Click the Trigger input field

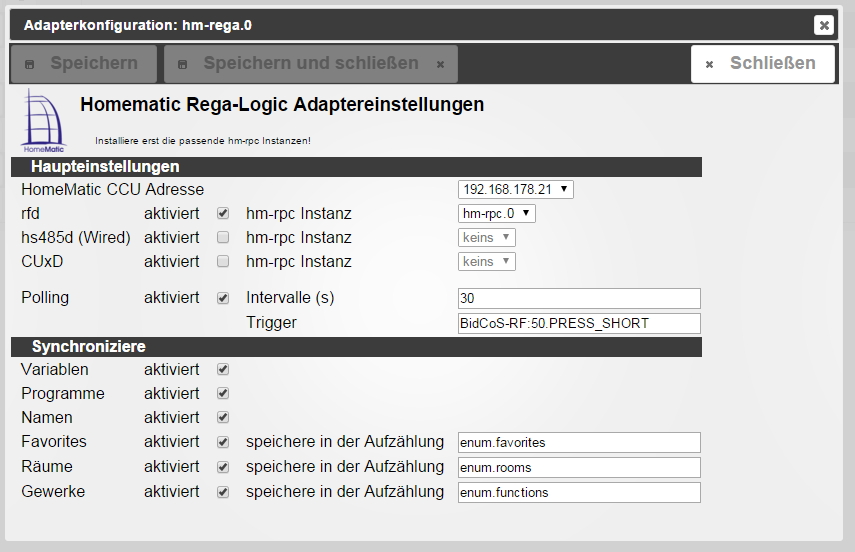pyautogui.click(x=579, y=323)
